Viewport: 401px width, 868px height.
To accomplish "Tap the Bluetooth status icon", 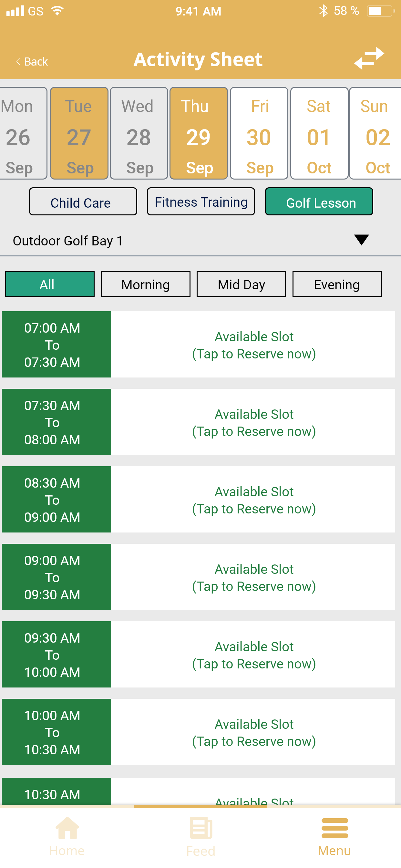I will pos(323,11).
